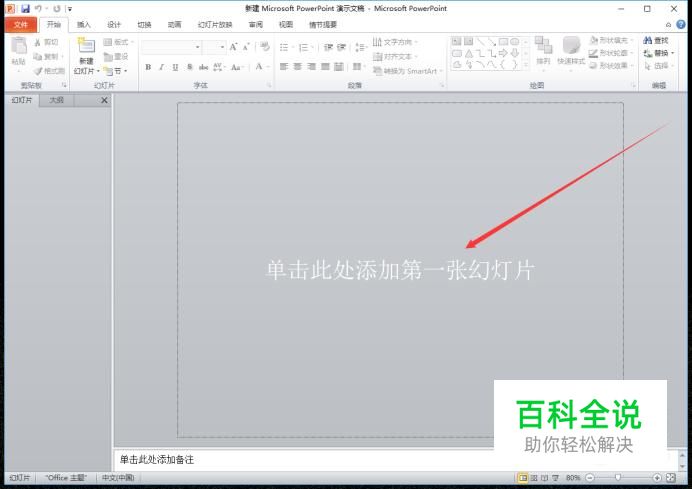Open the Customize Quick Access Toolbar arrow

(70, 9)
